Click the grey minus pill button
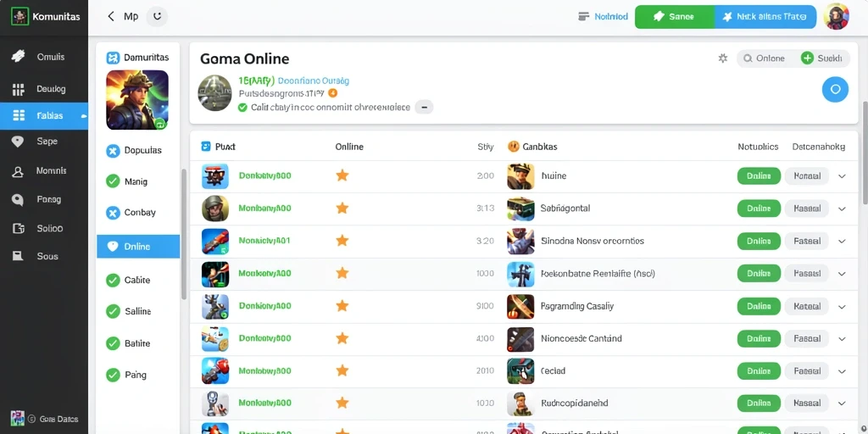 (x=424, y=108)
